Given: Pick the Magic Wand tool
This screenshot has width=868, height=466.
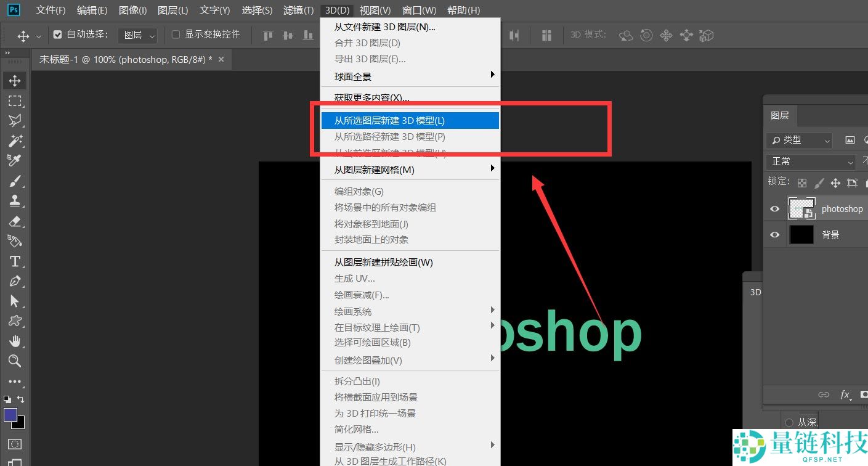Looking at the screenshot, I should coord(15,141).
